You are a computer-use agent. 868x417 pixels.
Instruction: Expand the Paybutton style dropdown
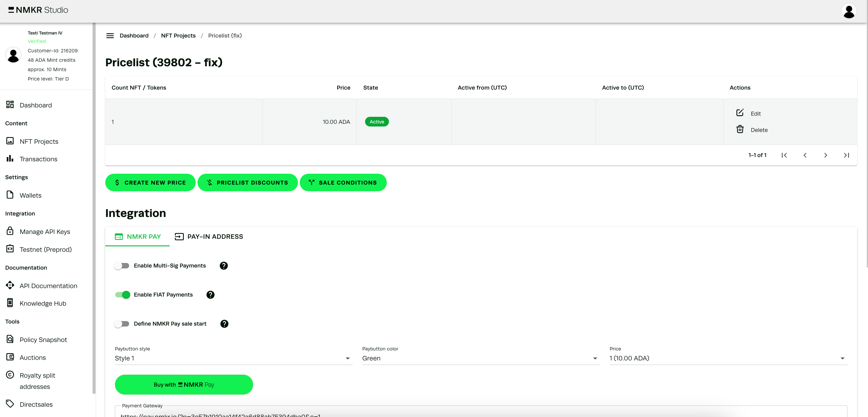click(x=233, y=358)
